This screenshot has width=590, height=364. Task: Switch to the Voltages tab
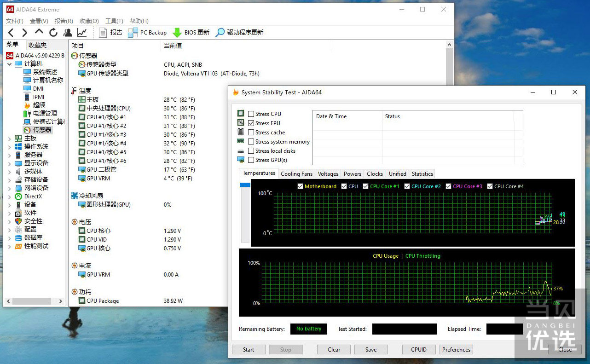(x=328, y=174)
